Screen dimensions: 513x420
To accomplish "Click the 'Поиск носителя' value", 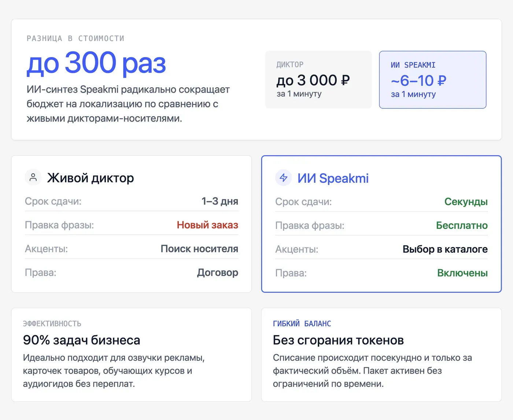I will pos(199,249).
